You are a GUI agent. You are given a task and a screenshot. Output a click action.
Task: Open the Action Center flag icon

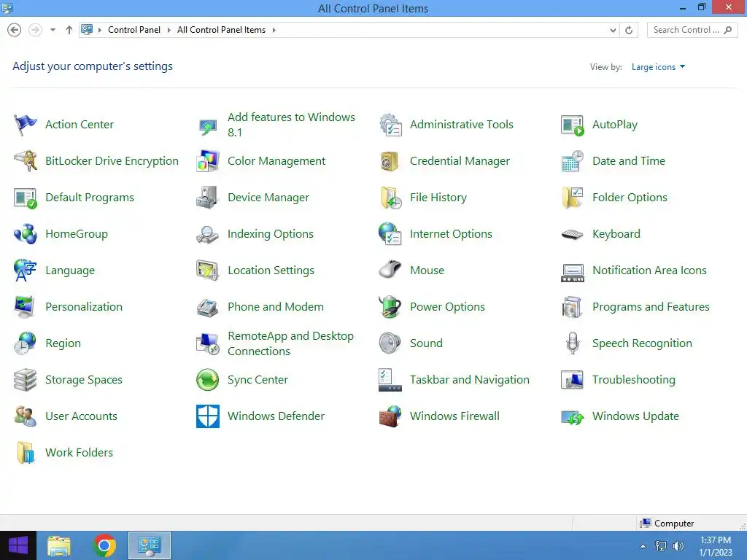(x=26, y=125)
